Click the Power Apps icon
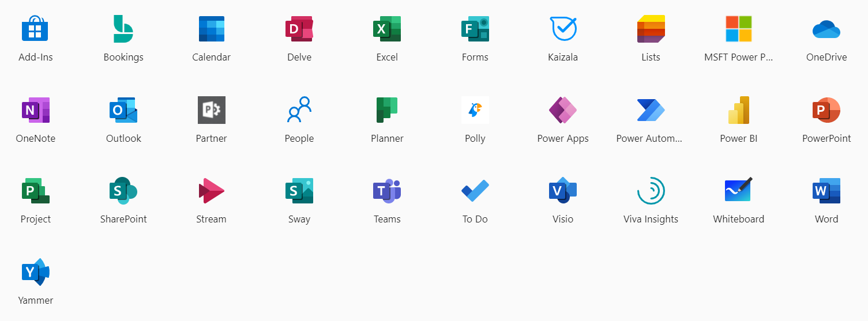Image resolution: width=868 pixels, height=321 pixels. (x=563, y=109)
